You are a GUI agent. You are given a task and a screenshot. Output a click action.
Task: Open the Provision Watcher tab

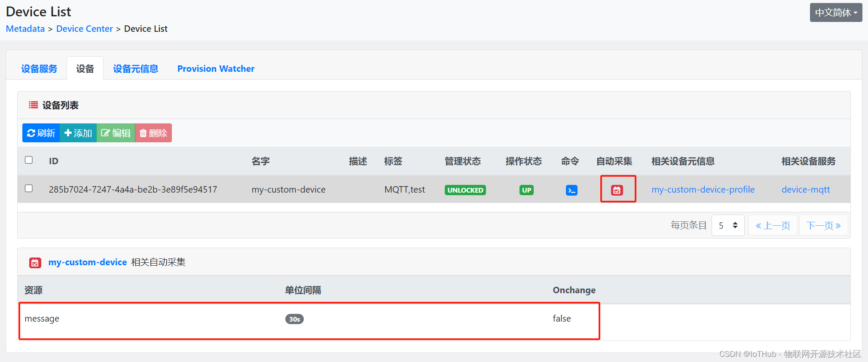[216, 69]
